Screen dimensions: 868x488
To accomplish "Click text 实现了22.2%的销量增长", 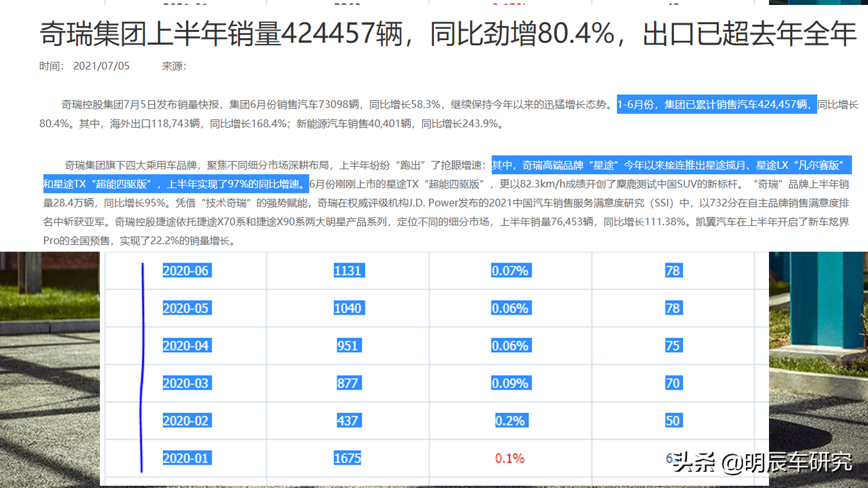I will click(175, 241).
